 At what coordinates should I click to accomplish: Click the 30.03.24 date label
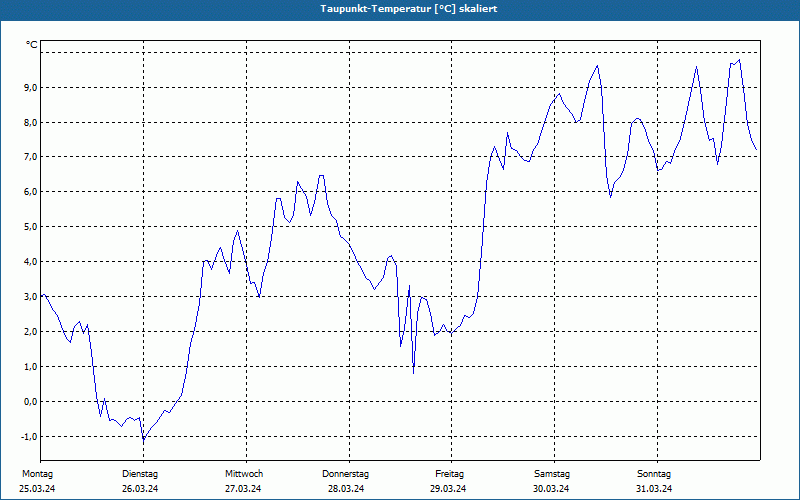pos(551,489)
